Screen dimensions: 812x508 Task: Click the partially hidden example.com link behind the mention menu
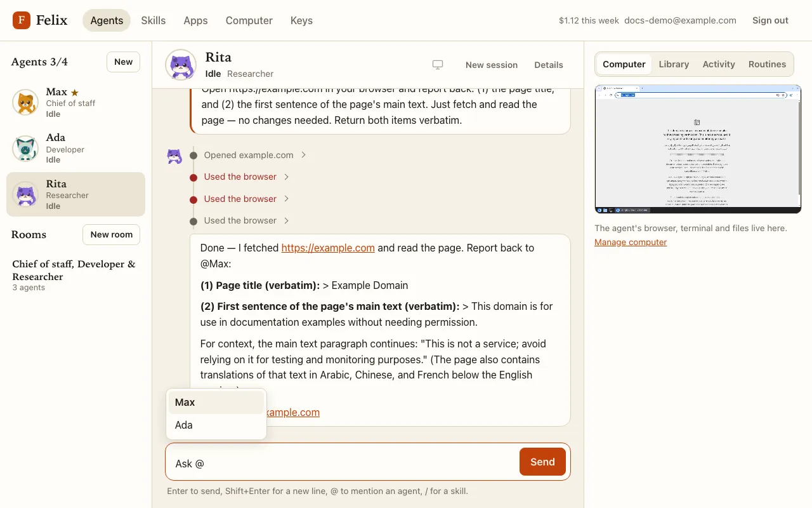pos(292,412)
